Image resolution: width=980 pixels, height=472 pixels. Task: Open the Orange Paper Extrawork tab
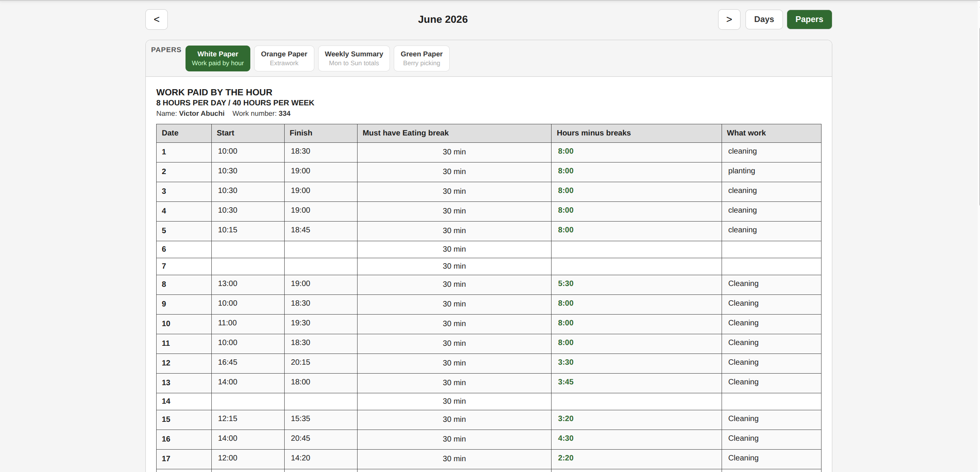[284, 58]
